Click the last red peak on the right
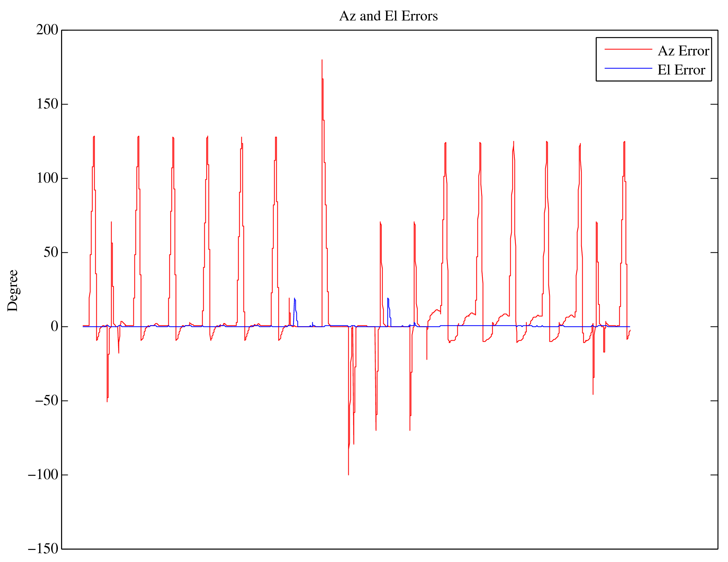Image resolution: width=728 pixels, height=562 pixels. pyautogui.click(x=624, y=142)
